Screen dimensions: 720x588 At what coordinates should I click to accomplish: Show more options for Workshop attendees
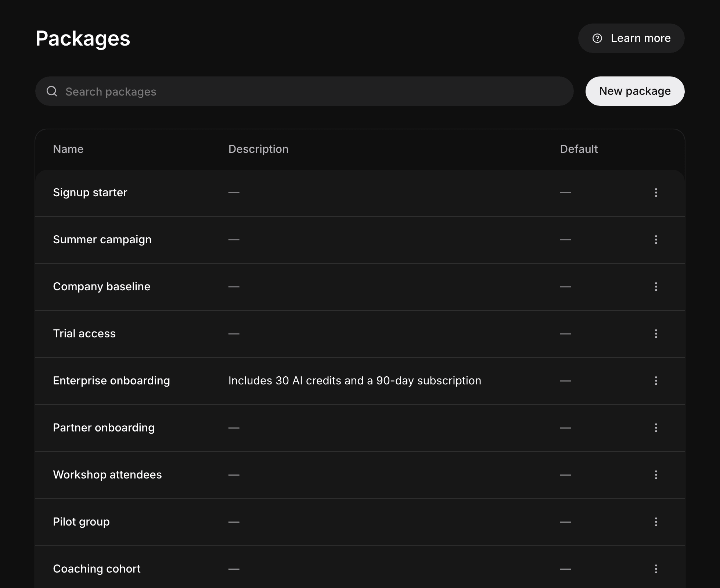(656, 475)
